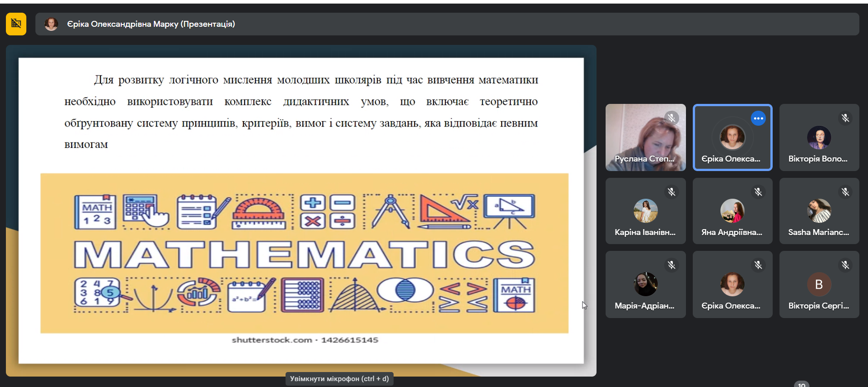Click the name label 'Марія-Адріан...'
This screenshot has width=868, height=387.
point(645,306)
